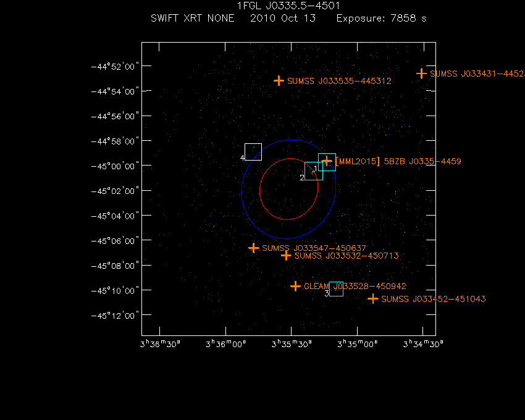Click the declination label -45°02'00"

click(x=115, y=191)
